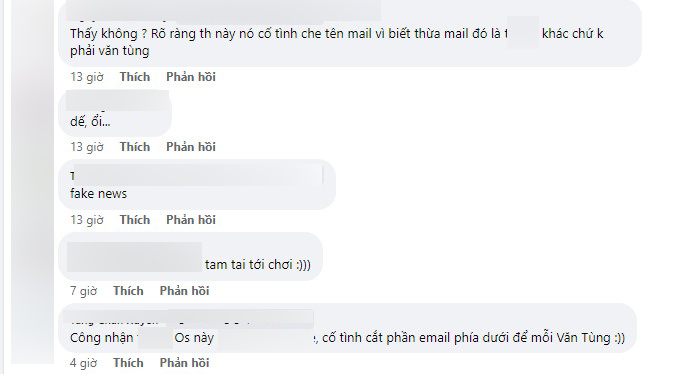The height and width of the screenshot is (374, 681).
Task: Click Thích beneath the "Công nhận" comment
Action: coord(128,363)
